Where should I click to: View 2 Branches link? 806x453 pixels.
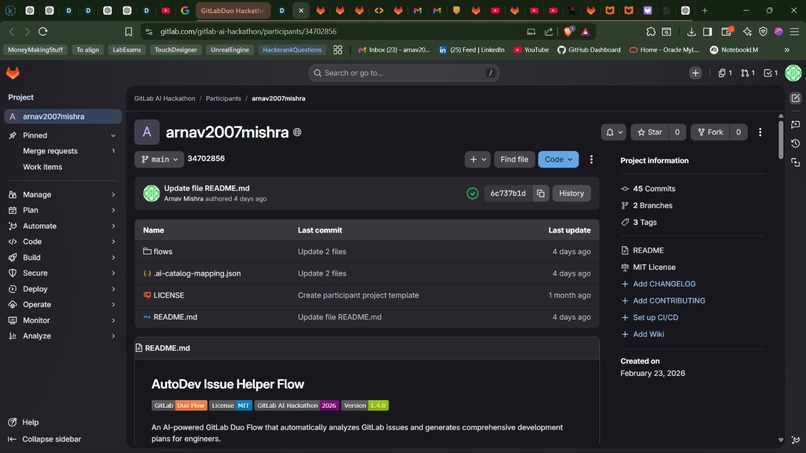pyautogui.click(x=652, y=206)
